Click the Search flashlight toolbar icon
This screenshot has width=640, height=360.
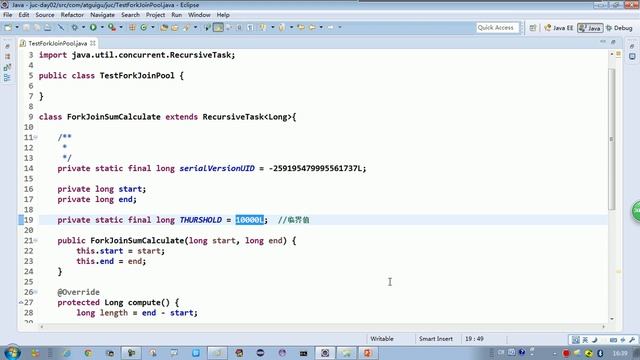[x=187, y=27]
